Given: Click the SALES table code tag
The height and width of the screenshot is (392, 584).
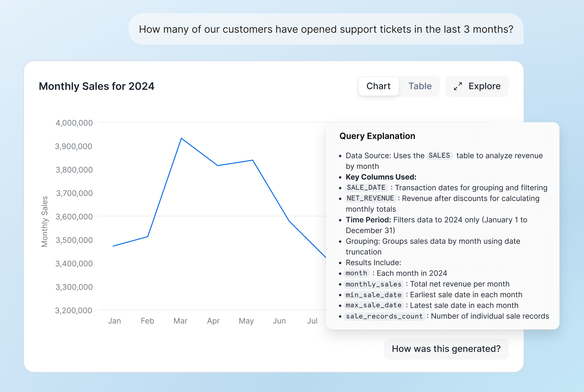Looking at the screenshot, I should point(439,156).
